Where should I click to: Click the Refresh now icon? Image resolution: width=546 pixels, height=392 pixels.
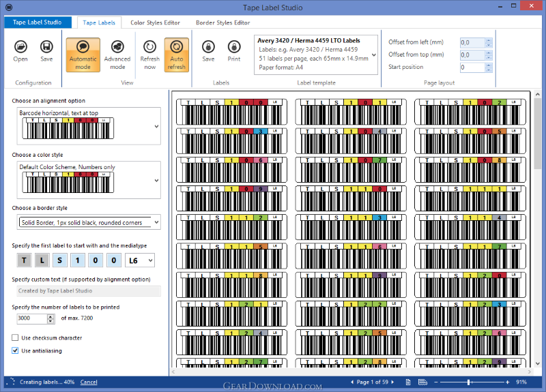(149, 55)
